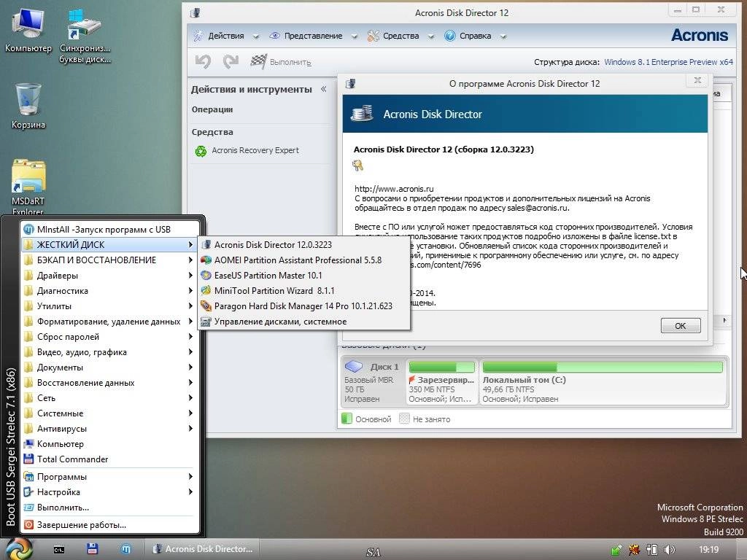Launch EaseUS Partition Master 10.1
Viewport: 747px width, 560px height.
(304, 275)
